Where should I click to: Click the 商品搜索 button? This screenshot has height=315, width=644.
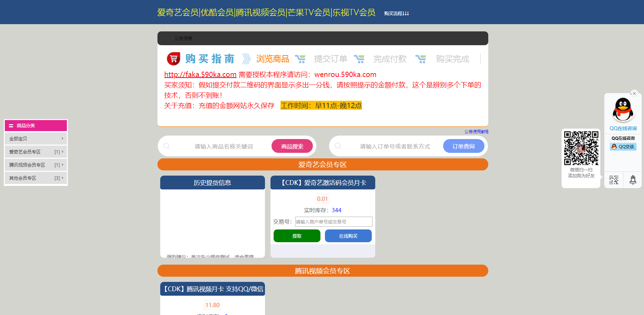292,146
